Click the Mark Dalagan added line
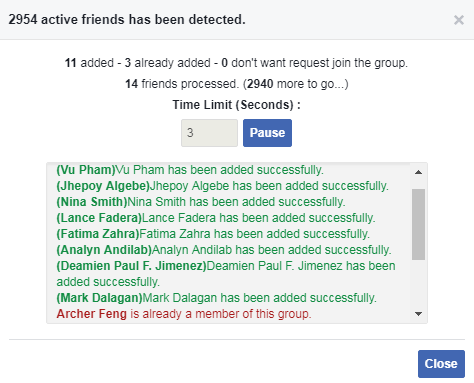Screen dimensions: 474x383 tap(216, 298)
